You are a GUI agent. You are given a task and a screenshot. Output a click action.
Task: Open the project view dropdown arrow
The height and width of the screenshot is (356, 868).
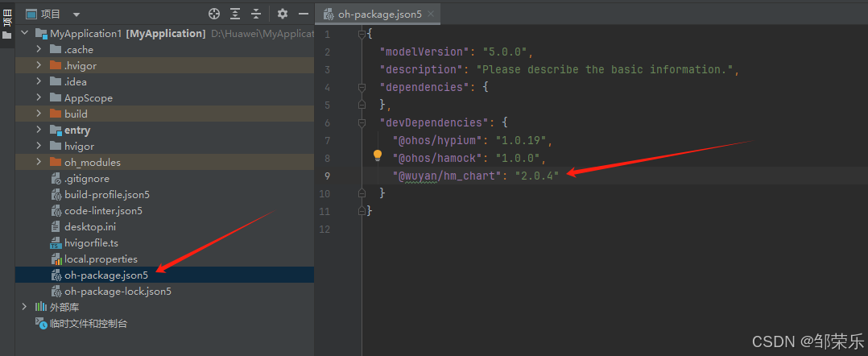pyautogui.click(x=76, y=14)
